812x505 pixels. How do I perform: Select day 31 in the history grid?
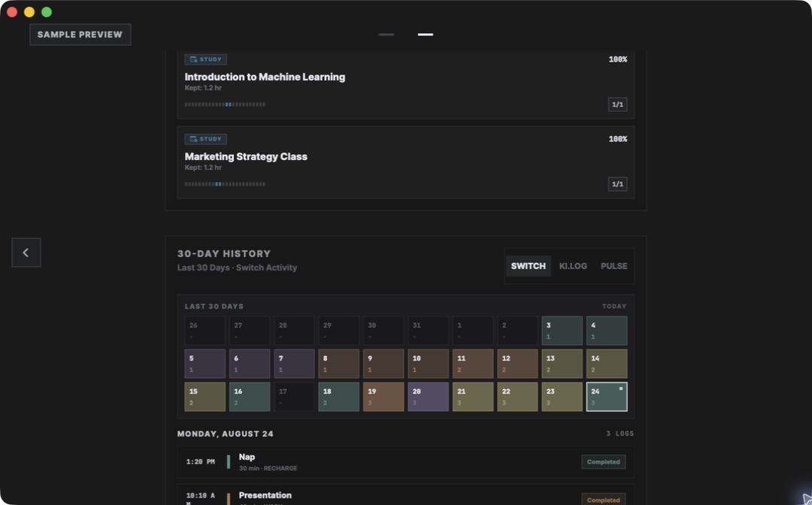429,331
